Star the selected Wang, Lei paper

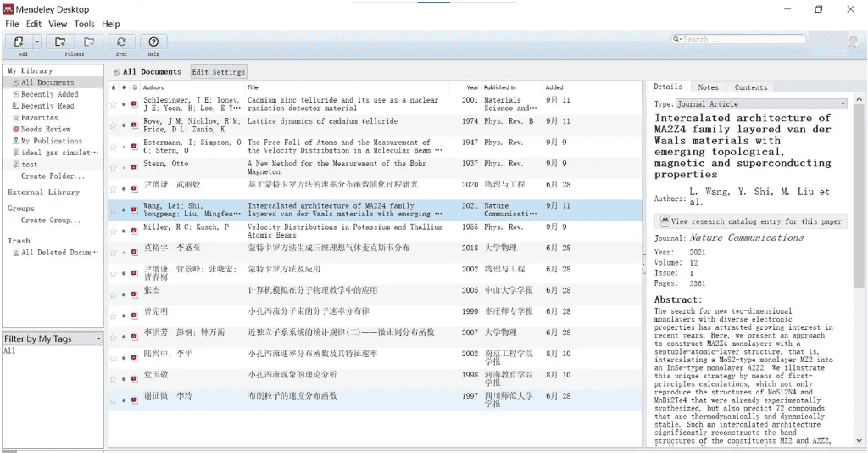(x=114, y=210)
